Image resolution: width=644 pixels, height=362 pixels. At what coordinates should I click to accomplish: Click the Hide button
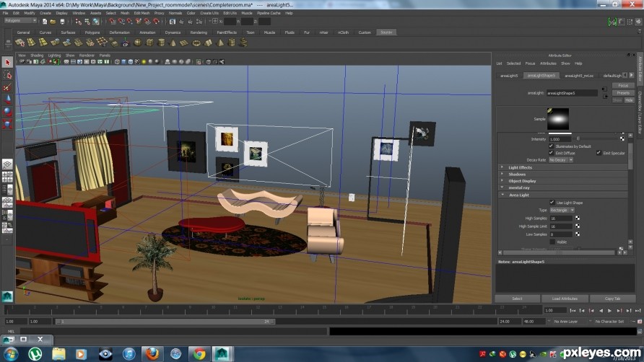pos(629,100)
